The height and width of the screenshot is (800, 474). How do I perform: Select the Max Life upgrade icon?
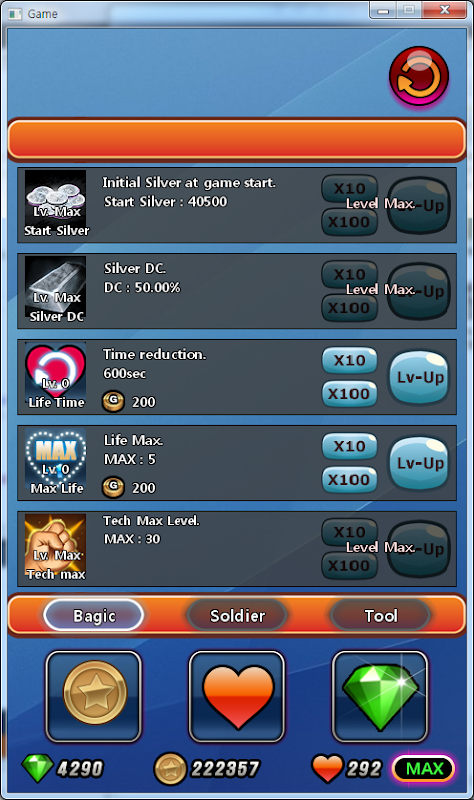coord(56,462)
